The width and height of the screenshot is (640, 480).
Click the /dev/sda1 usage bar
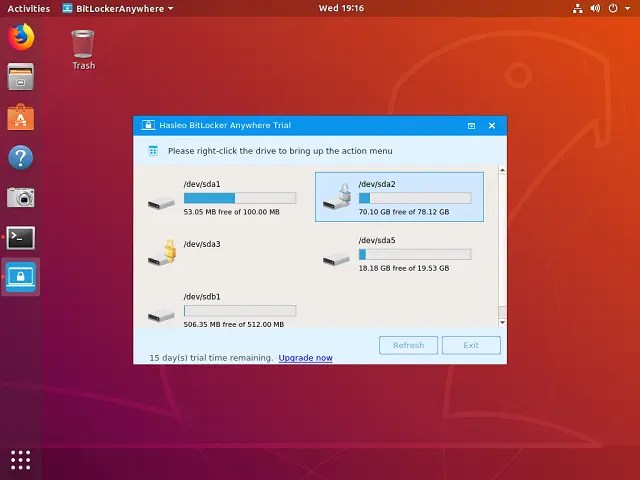[x=240, y=198]
